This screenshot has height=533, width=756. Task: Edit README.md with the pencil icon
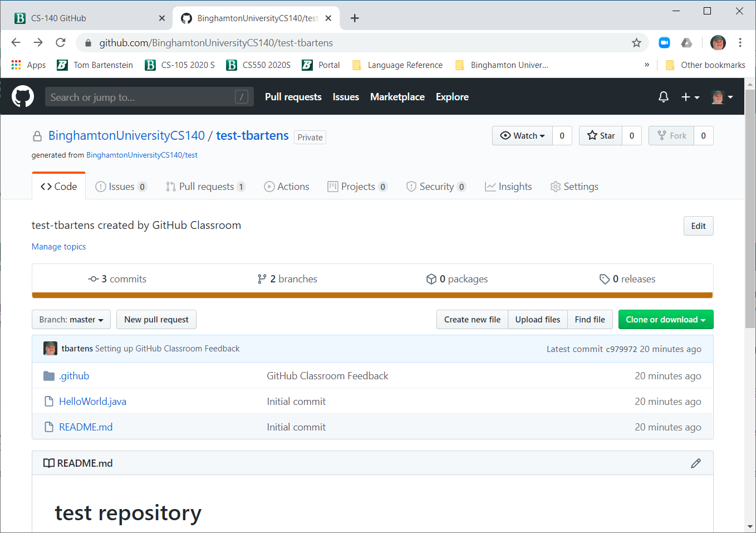pos(695,463)
